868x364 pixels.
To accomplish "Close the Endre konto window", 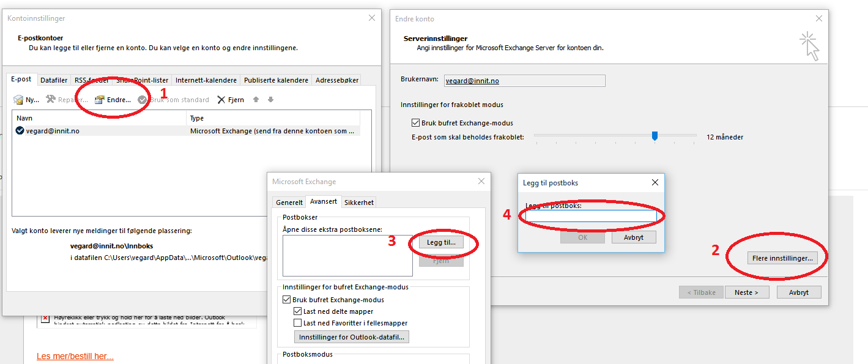I will (x=819, y=19).
